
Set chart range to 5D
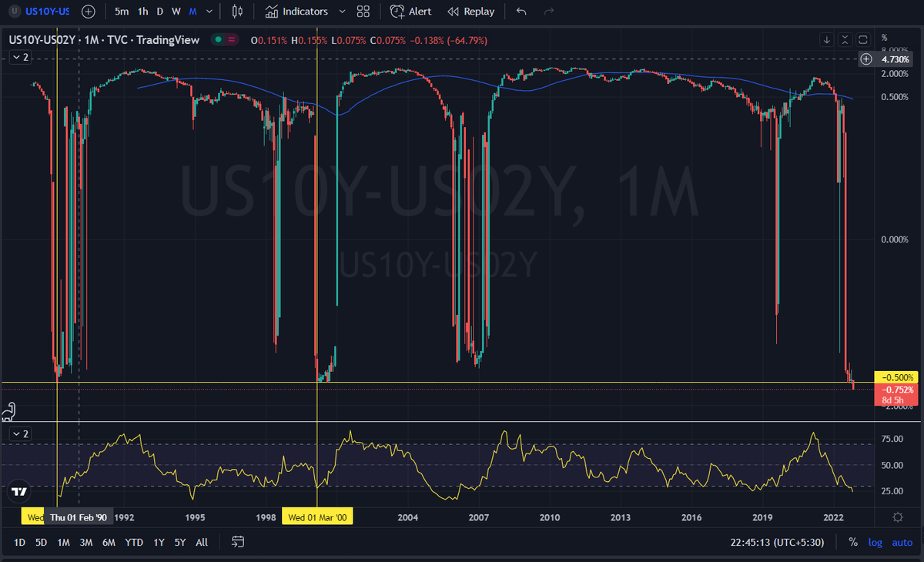point(42,542)
